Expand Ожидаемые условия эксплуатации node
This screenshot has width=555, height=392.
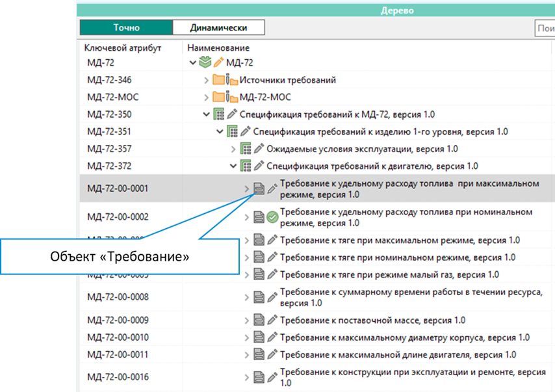click(x=233, y=149)
